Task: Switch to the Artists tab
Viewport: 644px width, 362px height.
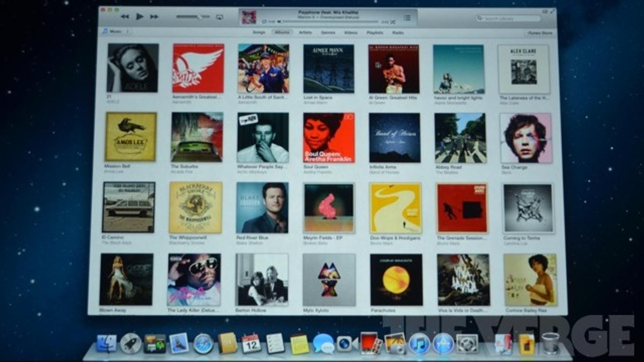Action: pyautogui.click(x=305, y=33)
